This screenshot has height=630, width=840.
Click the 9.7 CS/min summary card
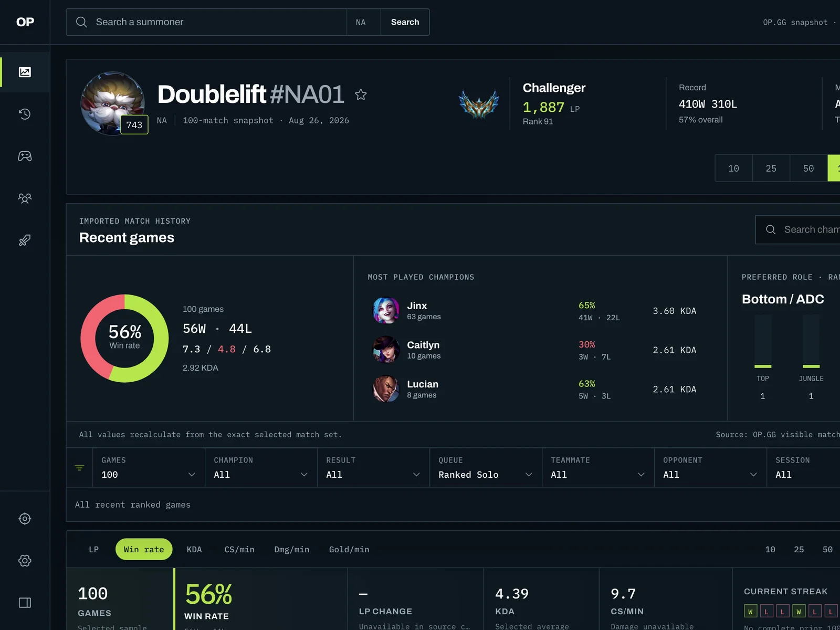(x=666, y=599)
